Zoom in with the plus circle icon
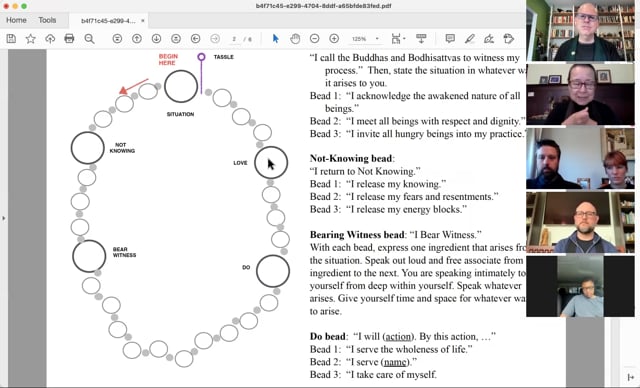 [334, 39]
